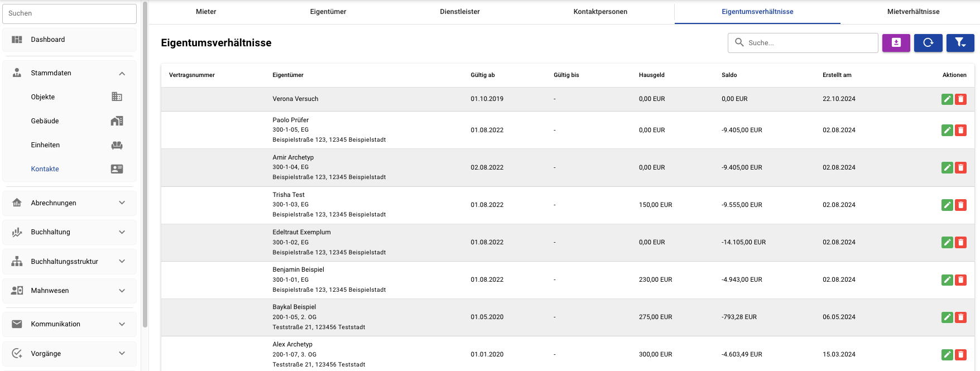Switch to the Mieter tab
980x371 pixels.
point(206,12)
